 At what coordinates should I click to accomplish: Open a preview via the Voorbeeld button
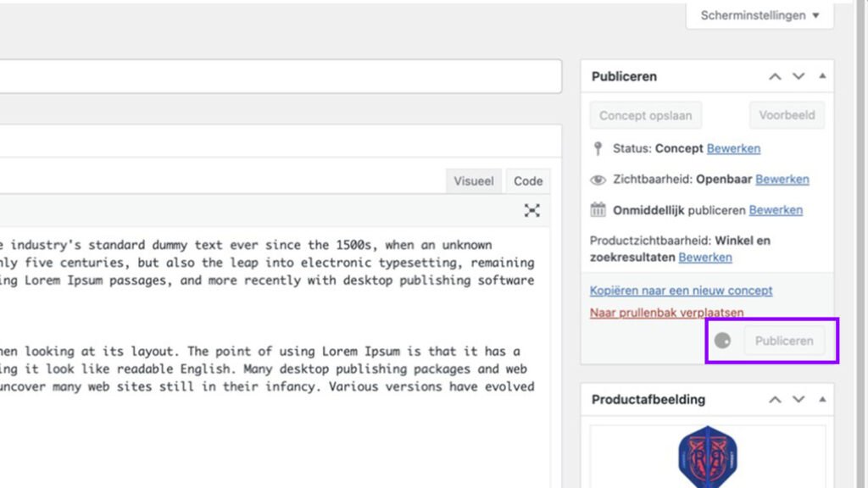(x=787, y=114)
